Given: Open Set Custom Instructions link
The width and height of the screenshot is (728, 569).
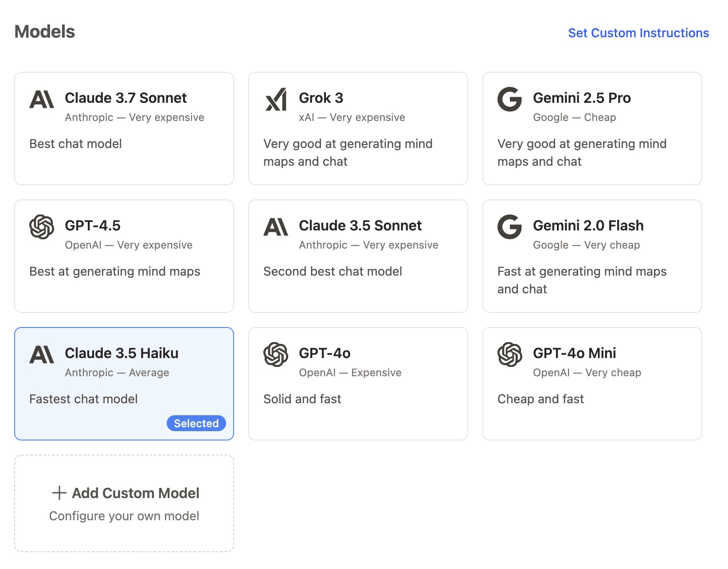Looking at the screenshot, I should tap(638, 33).
